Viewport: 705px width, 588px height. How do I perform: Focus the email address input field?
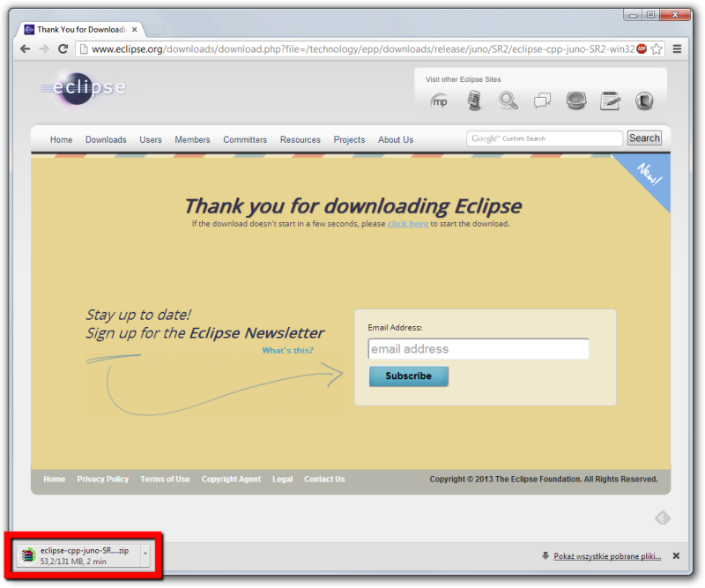pos(479,349)
